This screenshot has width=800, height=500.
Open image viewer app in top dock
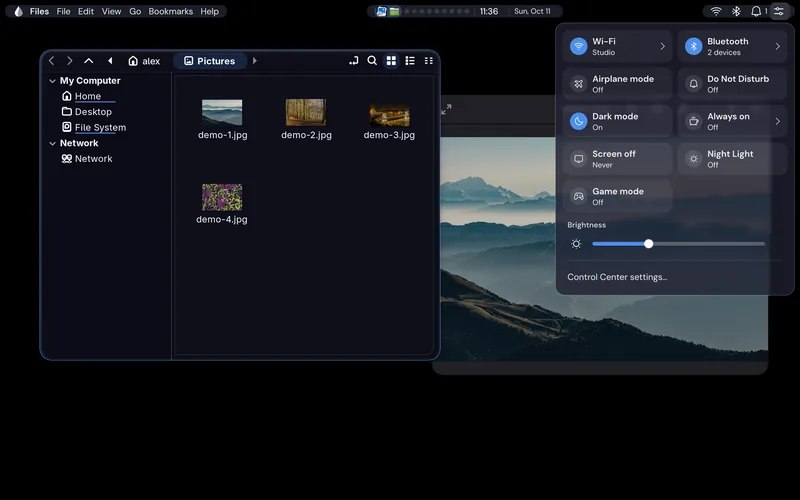381,11
